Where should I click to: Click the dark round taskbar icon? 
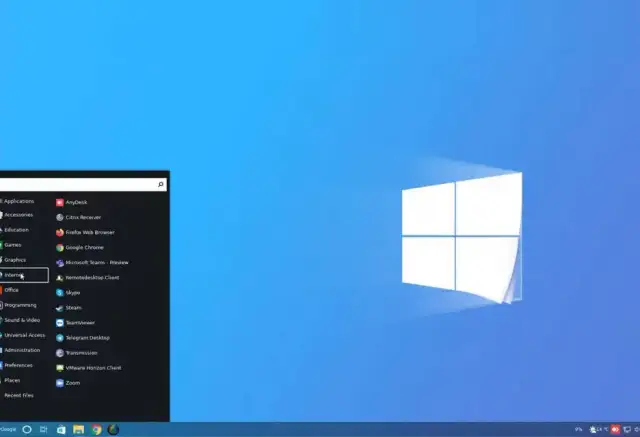pyautogui.click(x=113, y=429)
